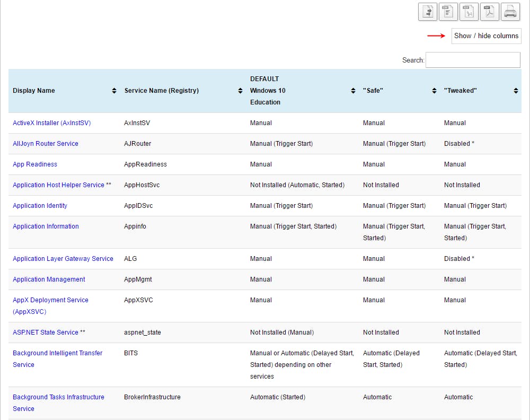The height and width of the screenshot is (420, 530).
Task: Export the table as CSV
Action: [448, 12]
